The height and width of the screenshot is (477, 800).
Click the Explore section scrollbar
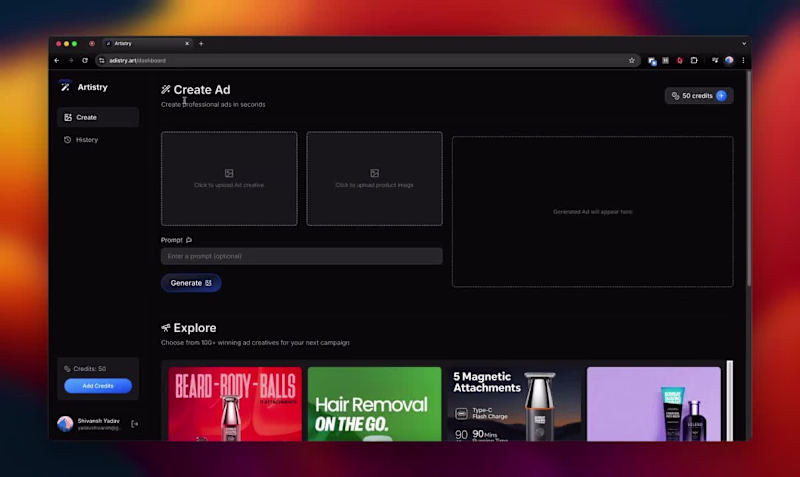[x=730, y=401]
